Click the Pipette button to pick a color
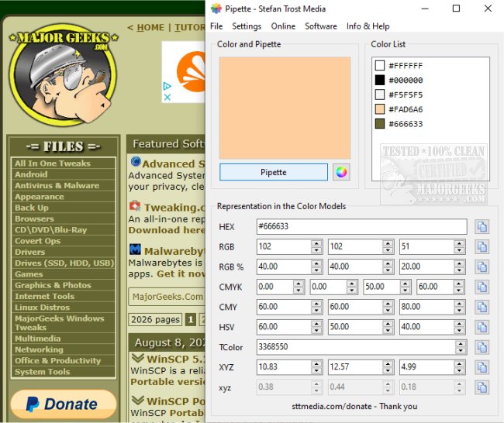 click(x=274, y=172)
